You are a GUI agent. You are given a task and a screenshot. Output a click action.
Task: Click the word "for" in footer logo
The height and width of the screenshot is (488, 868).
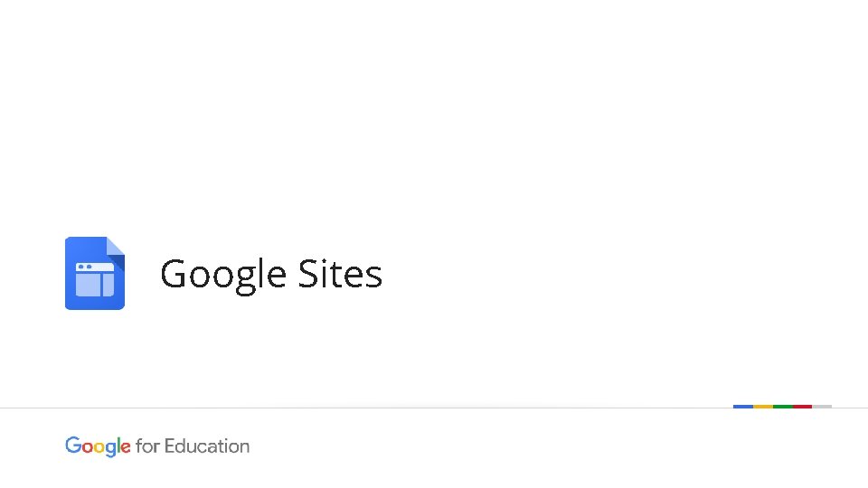(x=146, y=446)
